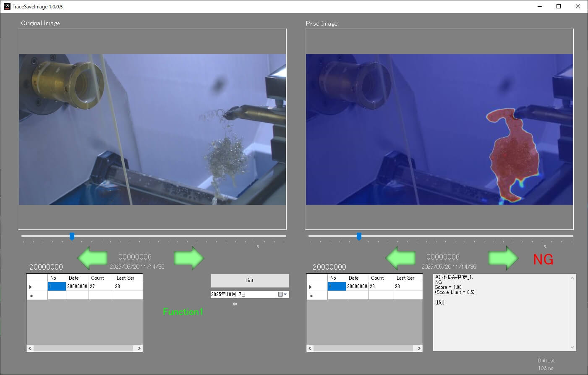Click the right green arrow under Original Image
Screen dimensions: 588x375
(189, 257)
